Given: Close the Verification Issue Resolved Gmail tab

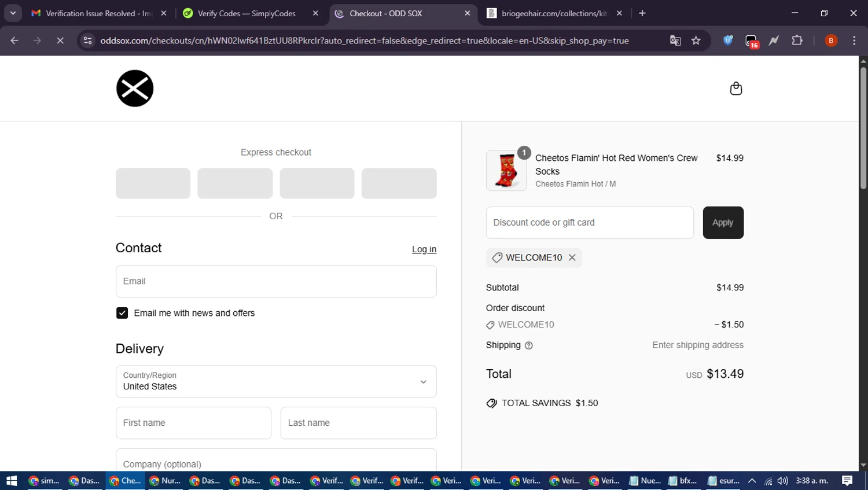Looking at the screenshot, I should [x=164, y=13].
